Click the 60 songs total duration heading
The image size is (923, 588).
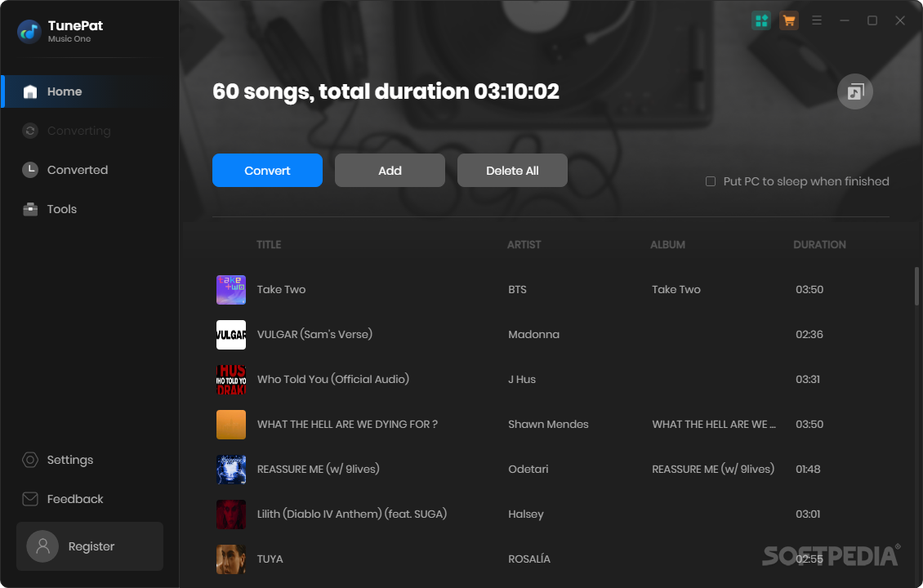(386, 91)
